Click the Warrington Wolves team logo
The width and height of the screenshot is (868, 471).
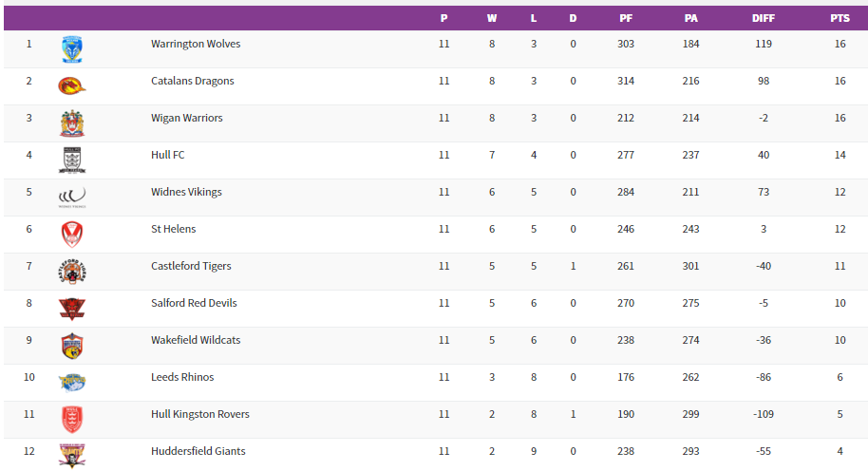coord(72,48)
